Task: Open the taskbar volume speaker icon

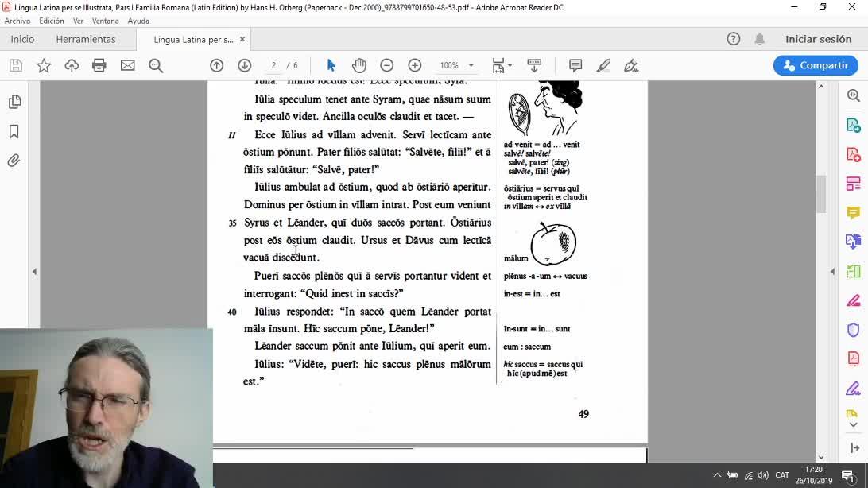Action: (763, 475)
